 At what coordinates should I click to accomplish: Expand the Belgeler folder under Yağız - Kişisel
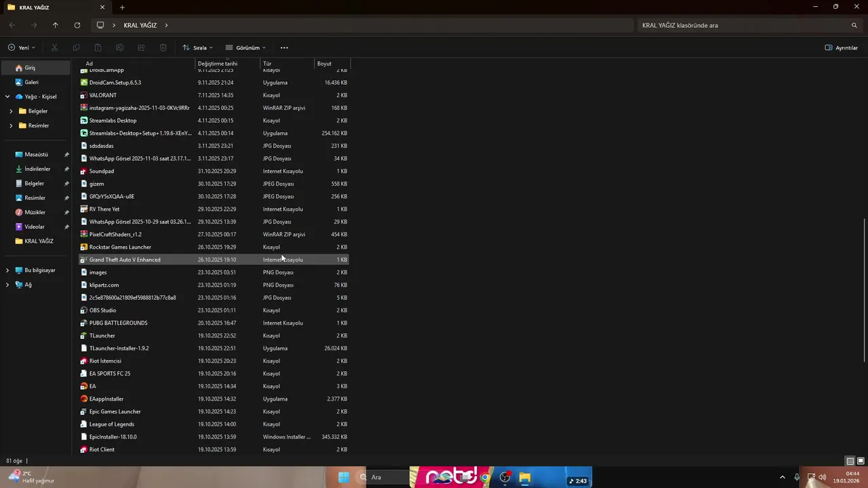point(10,111)
